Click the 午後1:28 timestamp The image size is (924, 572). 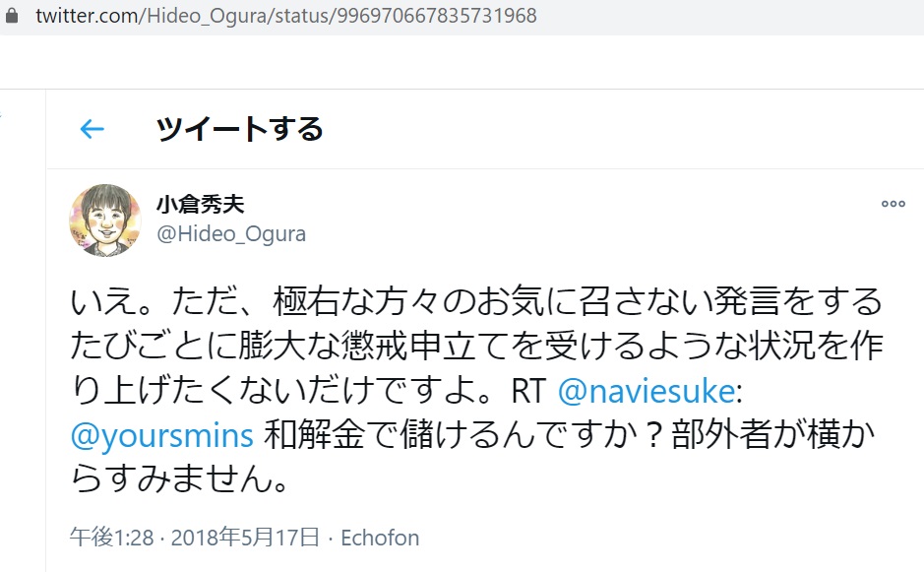click(x=112, y=538)
